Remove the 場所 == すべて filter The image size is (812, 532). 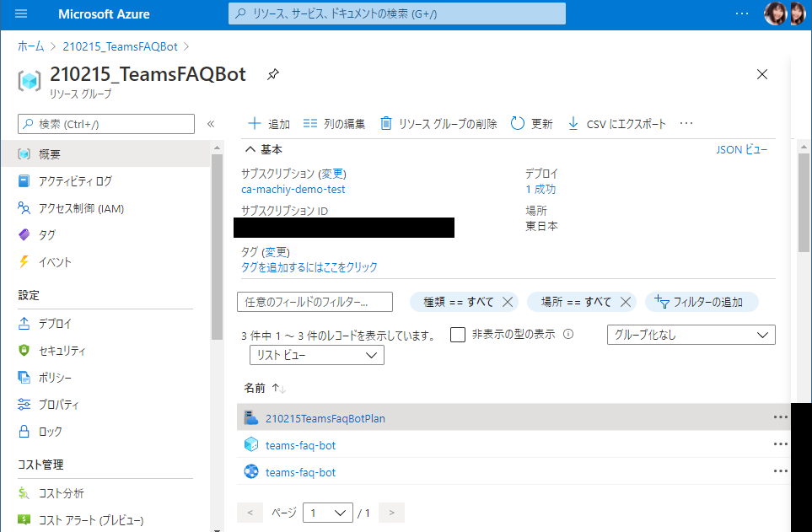coord(626,302)
